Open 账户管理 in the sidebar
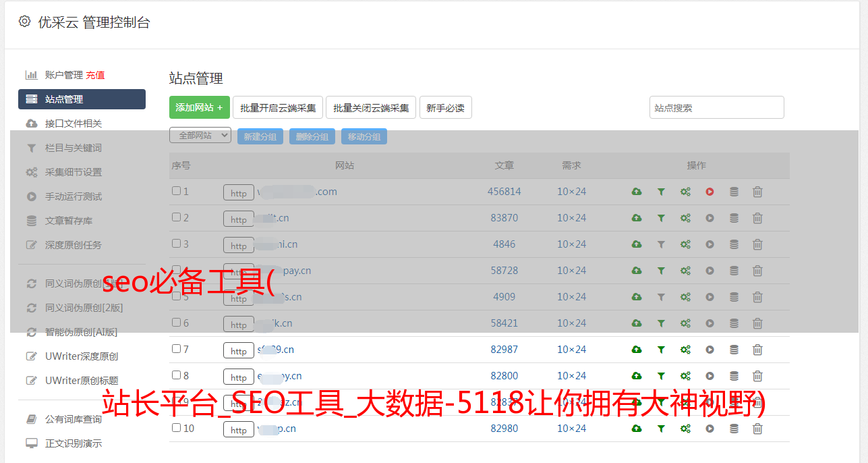The width and height of the screenshot is (868, 463). tap(64, 75)
